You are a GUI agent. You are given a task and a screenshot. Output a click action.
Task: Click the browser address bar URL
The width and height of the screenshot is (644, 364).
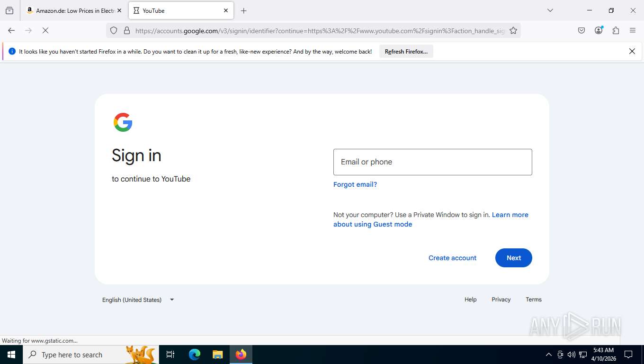click(320, 31)
